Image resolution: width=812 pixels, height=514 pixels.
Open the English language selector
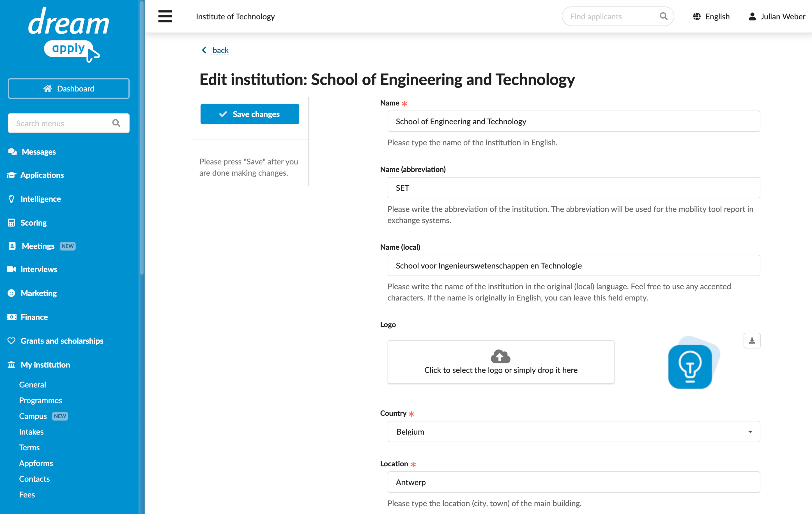711,17
